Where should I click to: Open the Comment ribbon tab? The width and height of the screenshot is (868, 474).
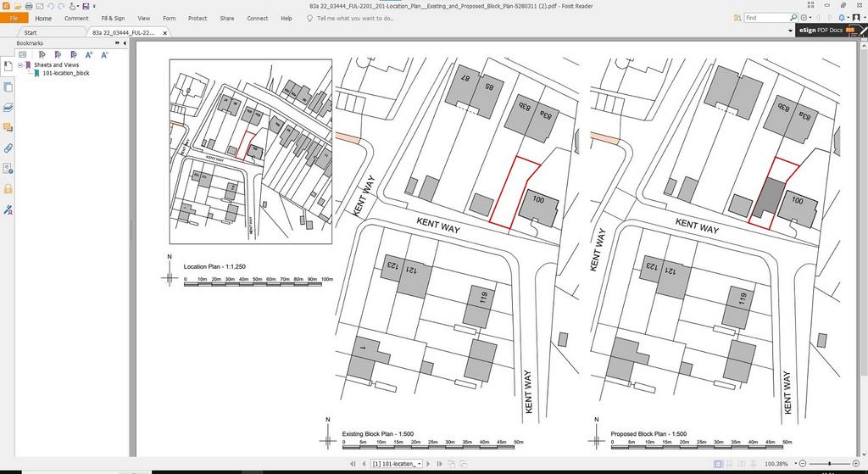tap(76, 19)
